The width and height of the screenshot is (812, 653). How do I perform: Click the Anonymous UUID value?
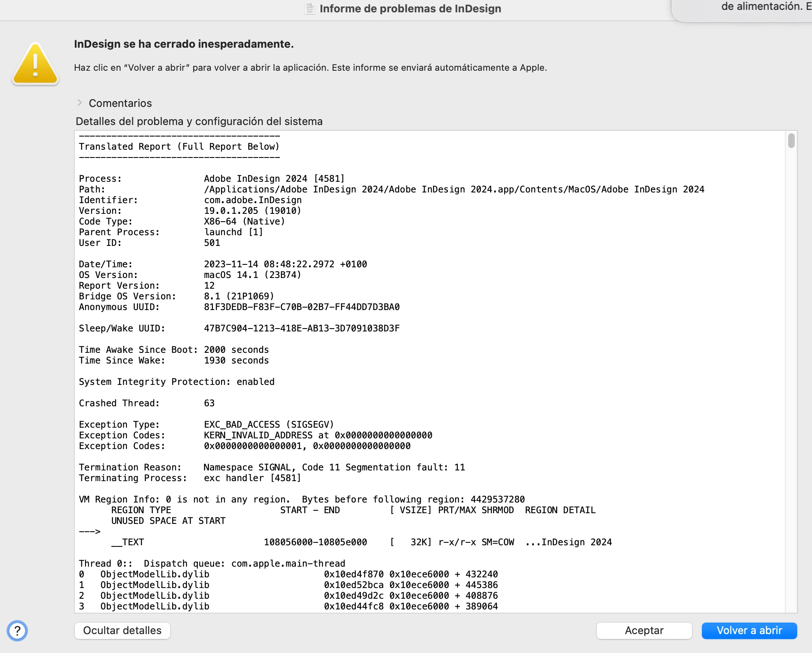click(x=302, y=307)
